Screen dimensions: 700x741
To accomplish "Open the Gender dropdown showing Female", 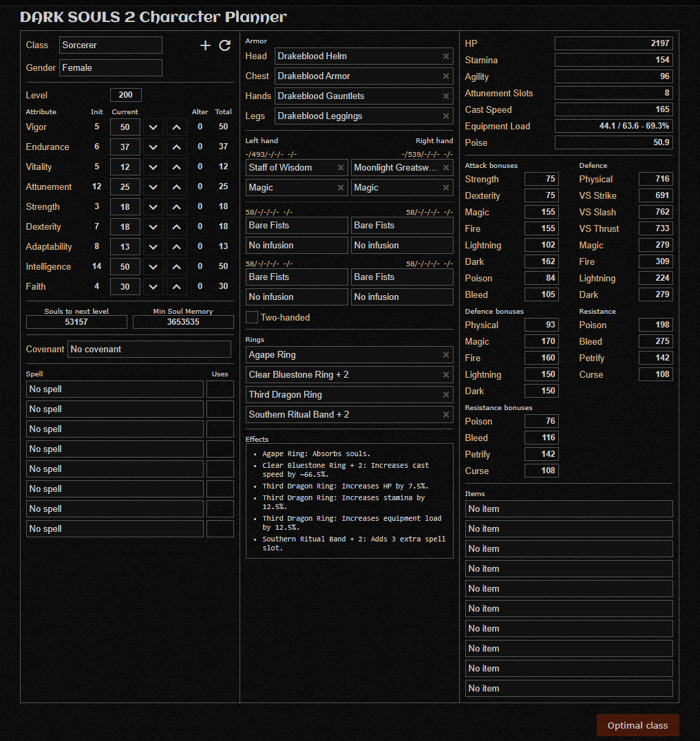I will (x=111, y=68).
